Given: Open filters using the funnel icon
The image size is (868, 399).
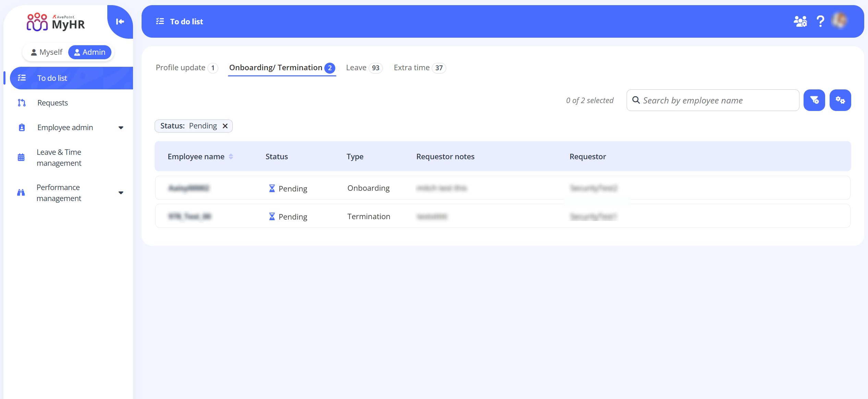Looking at the screenshot, I should click(814, 100).
